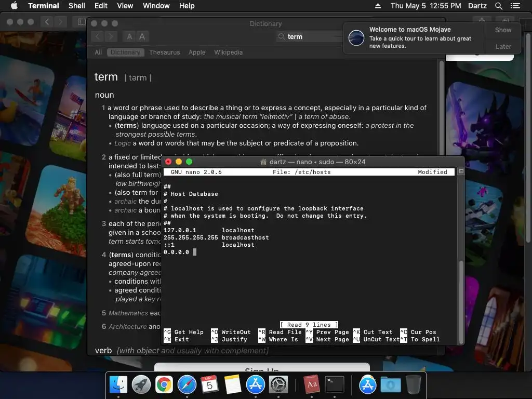The image size is (532, 399).
Task: Click the nano terminal scrollbar
Action: 461,302
